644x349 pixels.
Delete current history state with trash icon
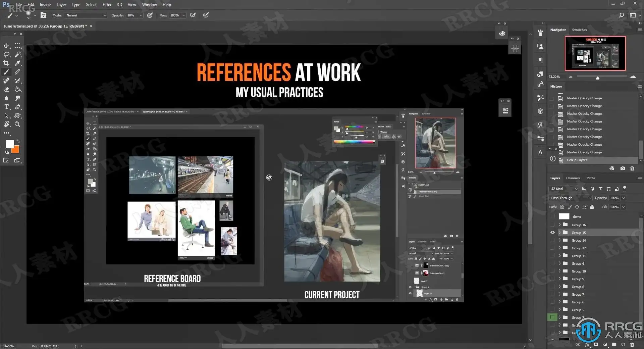[x=632, y=168]
